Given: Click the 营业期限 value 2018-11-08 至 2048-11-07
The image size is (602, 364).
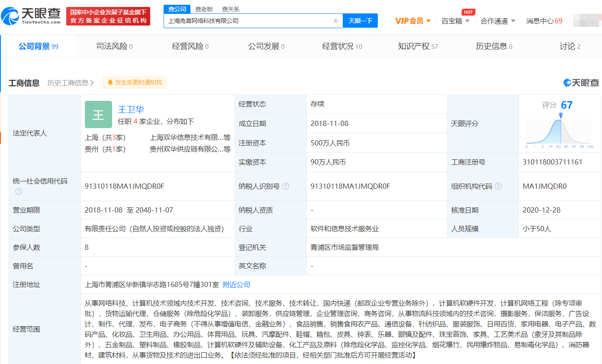Looking at the screenshot, I should pos(129,210).
